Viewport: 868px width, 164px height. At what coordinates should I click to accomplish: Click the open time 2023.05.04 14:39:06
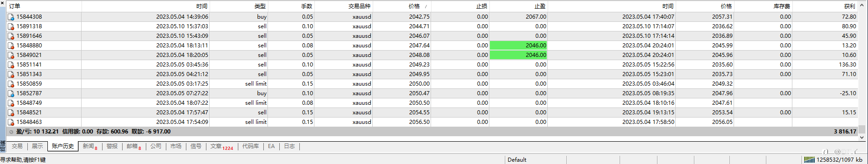(182, 17)
